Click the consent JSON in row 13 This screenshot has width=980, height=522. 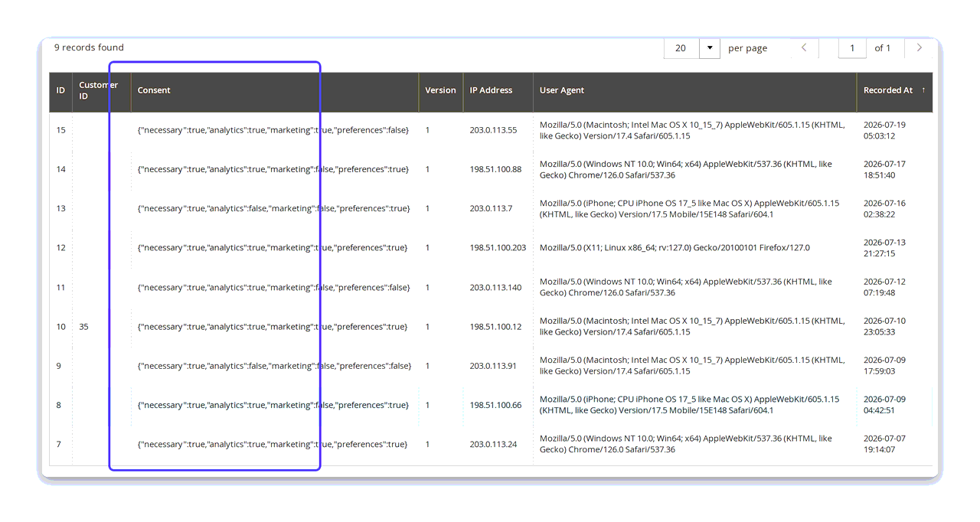coord(274,208)
